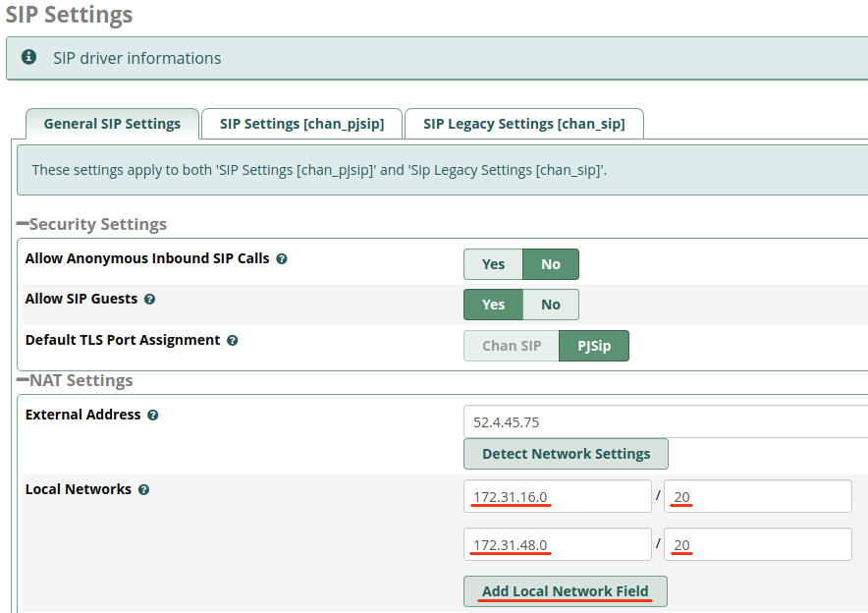The width and height of the screenshot is (868, 613).
Task: Select the General SIP Settings tab
Action: (x=112, y=124)
